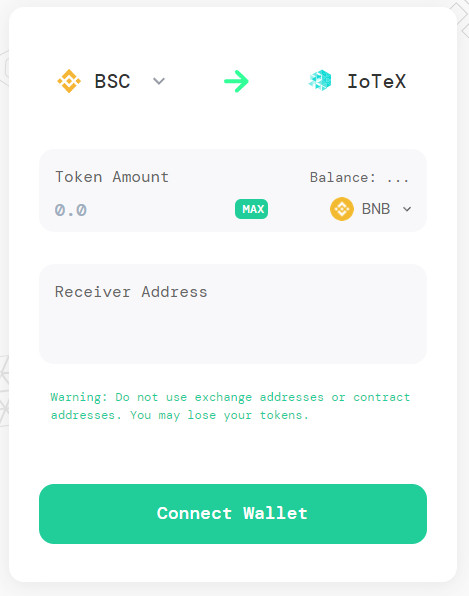The width and height of the screenshot is (469, 596).
Task: Select the BSC source network label
Action: pos(112,81)
